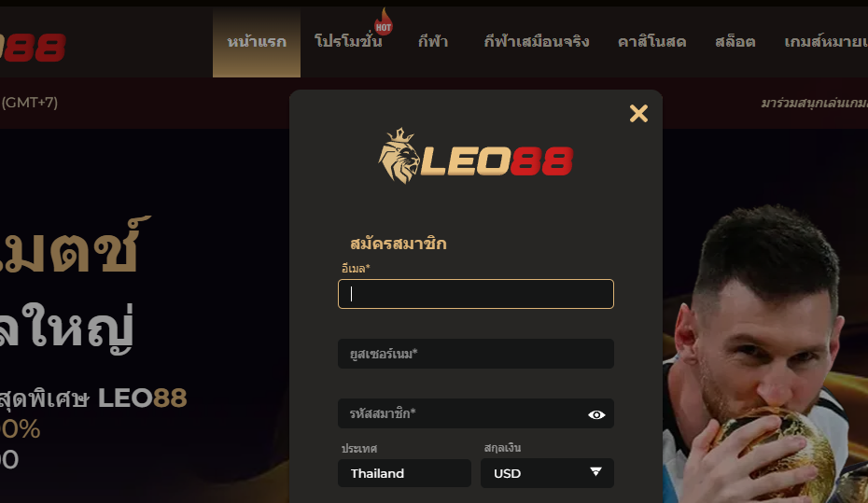This screenshot has width=868, height=503.
Task: Close the registration popup with the X
Action: pyautogui.click(x=638, y=114)
